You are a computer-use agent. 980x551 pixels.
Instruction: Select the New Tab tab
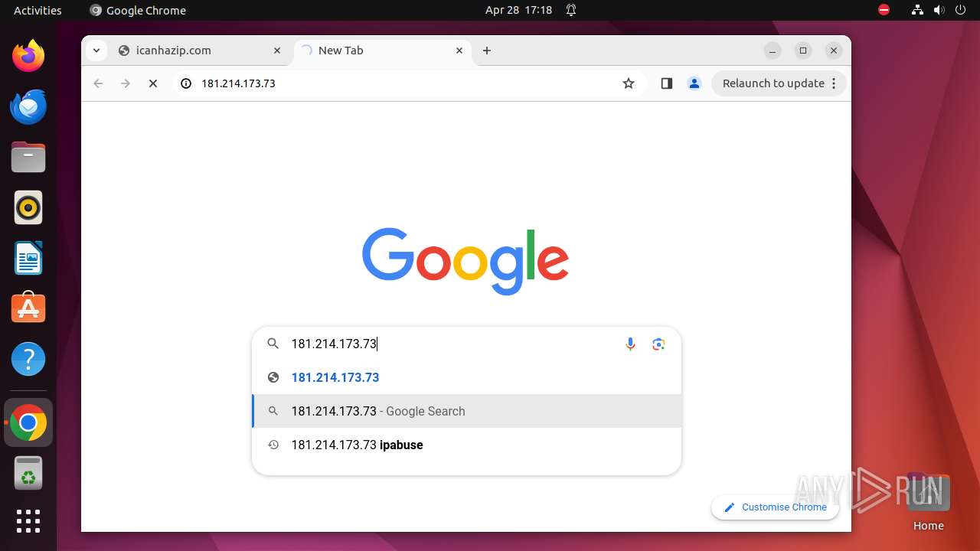(383, 51)
